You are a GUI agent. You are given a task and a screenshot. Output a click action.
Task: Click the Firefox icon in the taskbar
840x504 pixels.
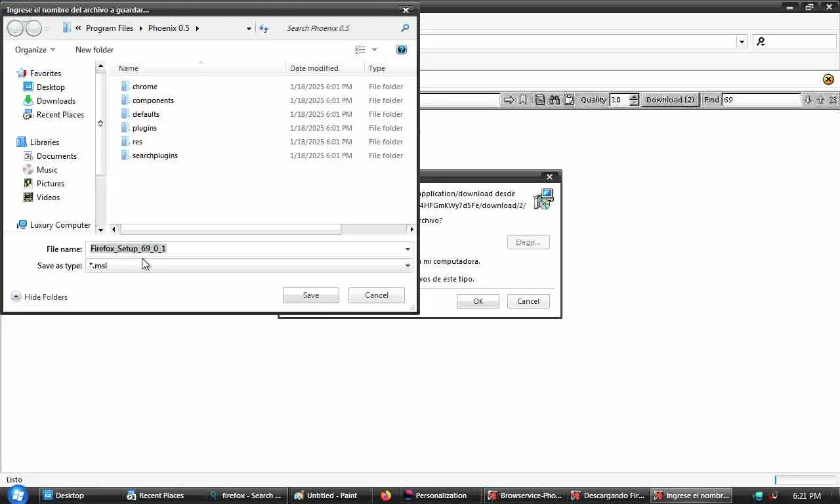pos(386,495)
